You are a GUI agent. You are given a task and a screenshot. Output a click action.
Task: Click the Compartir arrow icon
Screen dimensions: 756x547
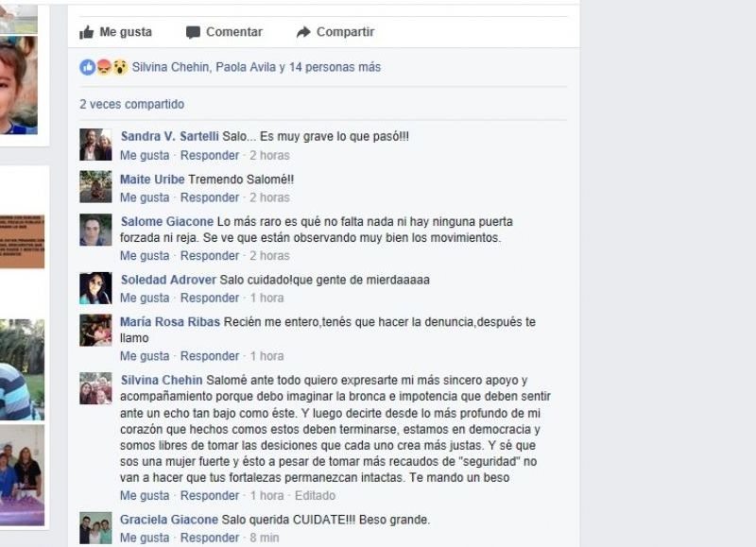[303, 32]
